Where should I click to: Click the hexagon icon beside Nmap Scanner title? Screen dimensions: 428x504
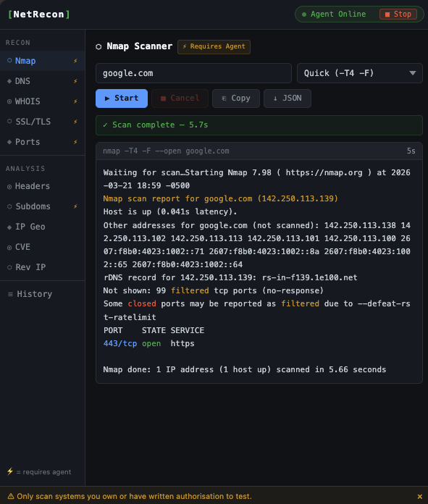98,46
